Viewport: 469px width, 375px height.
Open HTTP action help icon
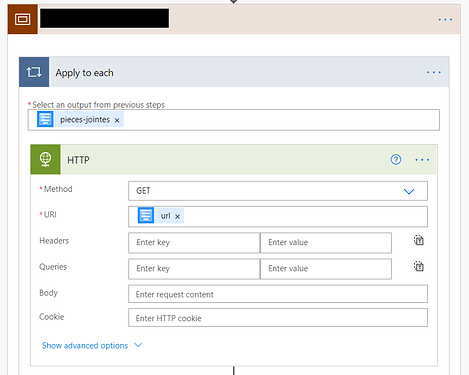point(396,160)
